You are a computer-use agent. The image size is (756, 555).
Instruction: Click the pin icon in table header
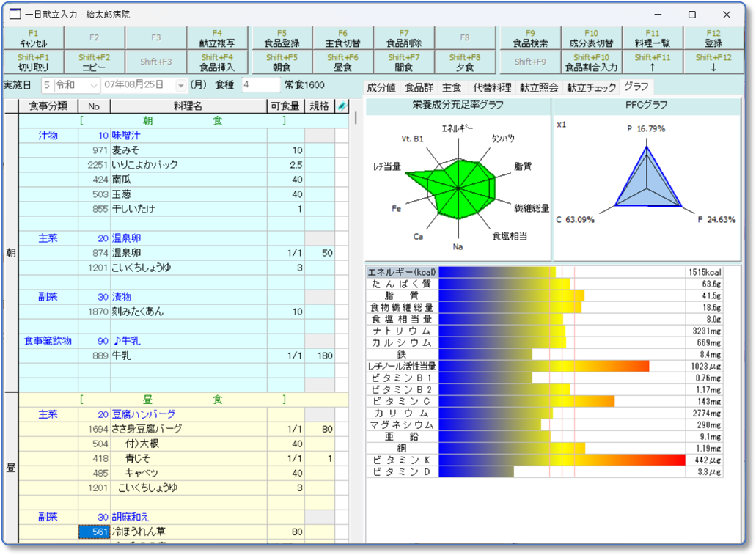(x=341, y=106)
